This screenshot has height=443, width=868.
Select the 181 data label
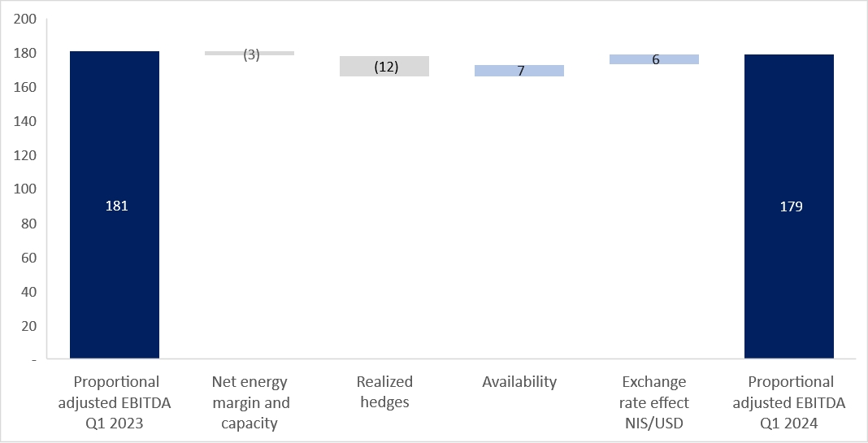coord(117,206)
